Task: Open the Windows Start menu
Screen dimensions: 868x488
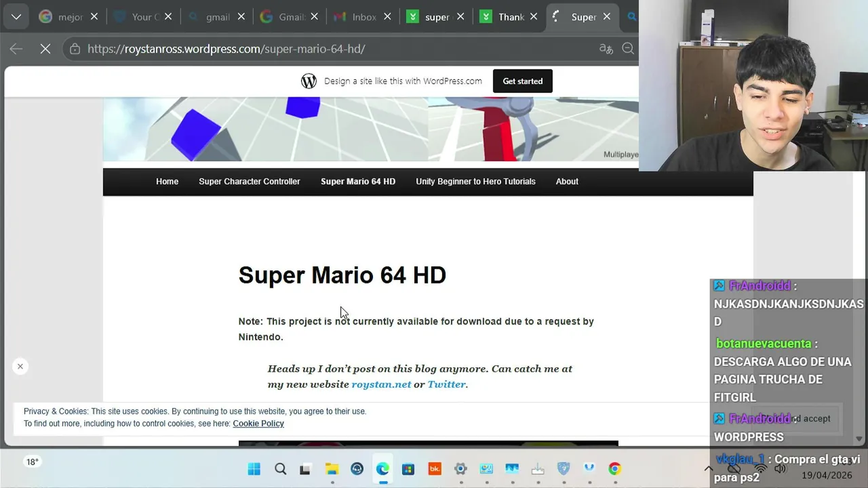Action: click(x=254, y=469)
